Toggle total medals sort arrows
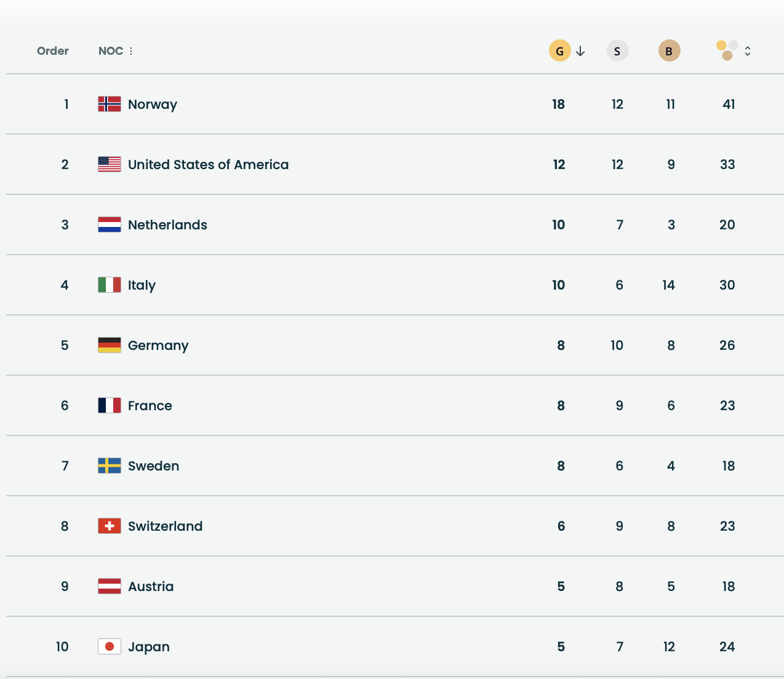The height and width of the screenshot is (679, 784). coord(748,51)
